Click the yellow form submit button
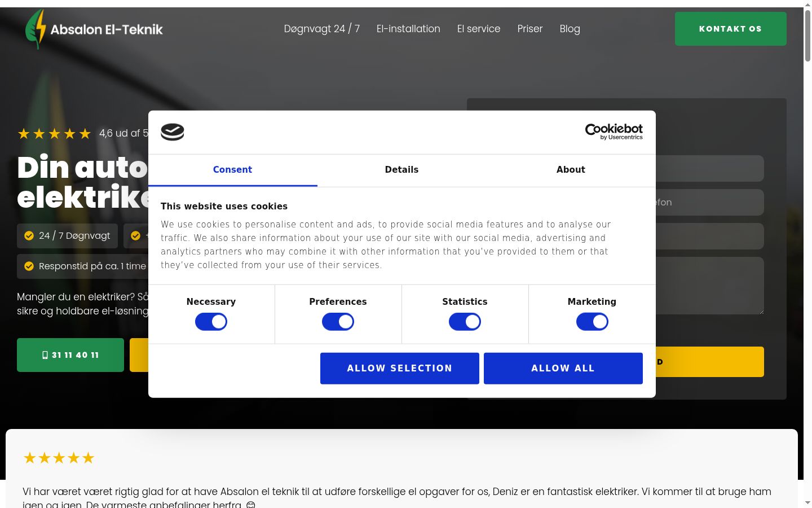This screenshot has width=812, height=508. pos(710,362)
